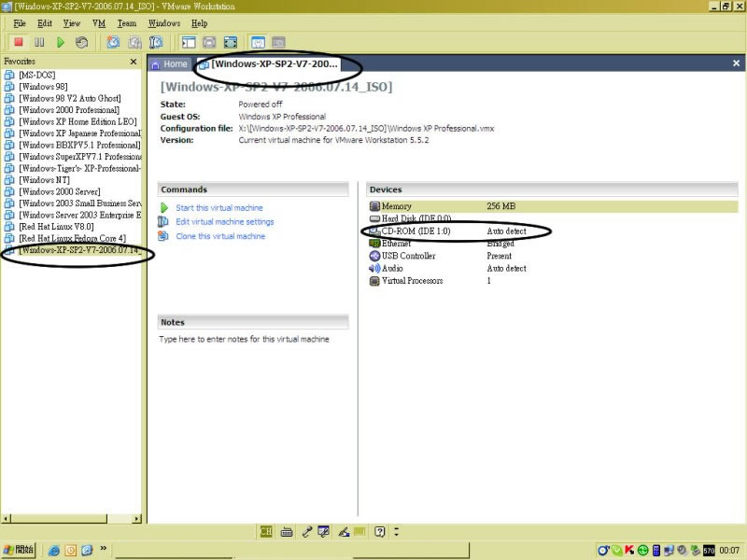Open the Team menu
The width and height of the screenshot is (747, 560).
(x=127, y=23)
